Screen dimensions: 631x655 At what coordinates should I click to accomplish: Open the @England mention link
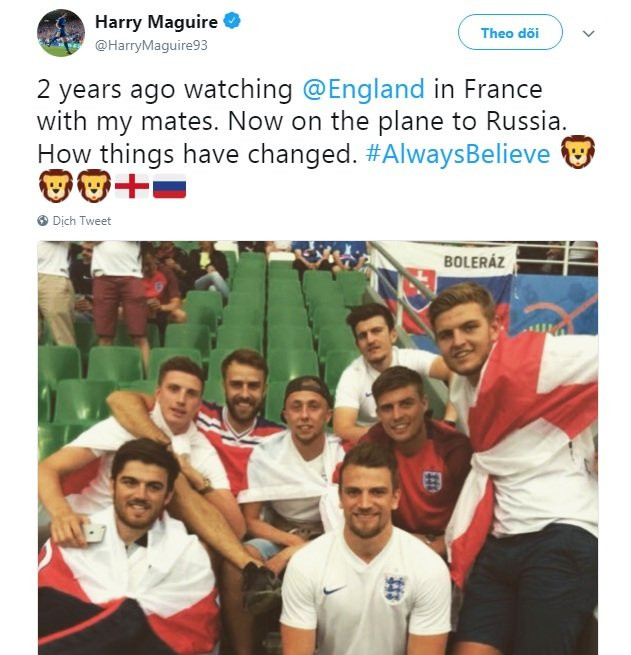coord(363,89)
